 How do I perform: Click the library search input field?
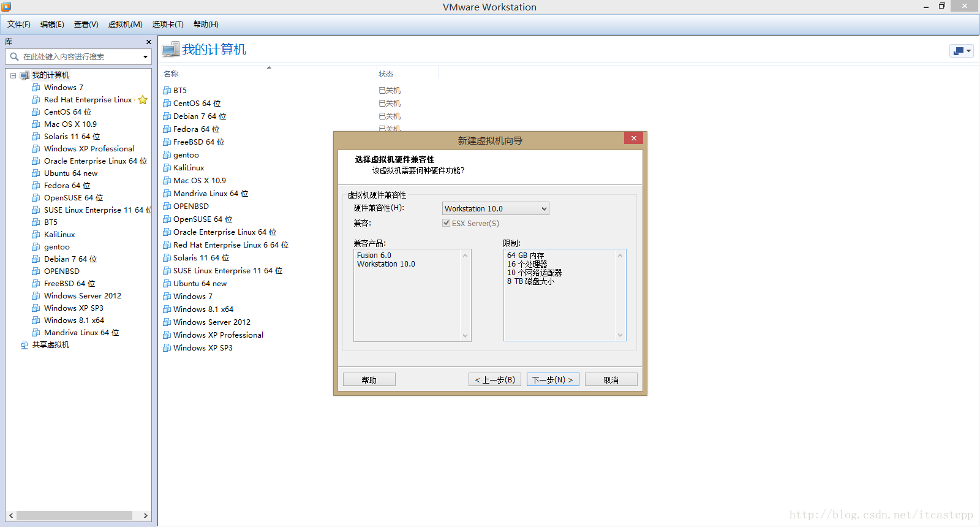coord(80,57)
